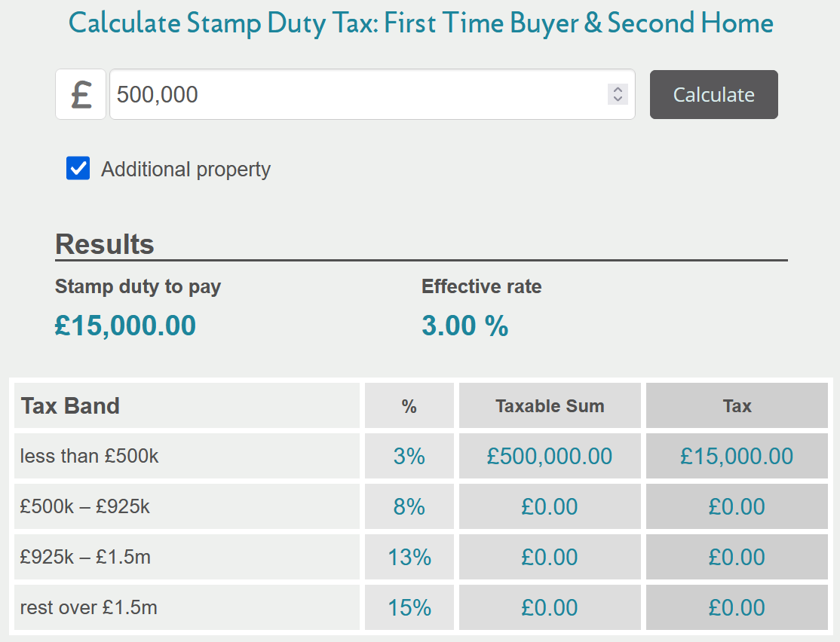840x642 pixels.
Task: Disable the Additional property checkbox
Action: (x=78, y=169)
